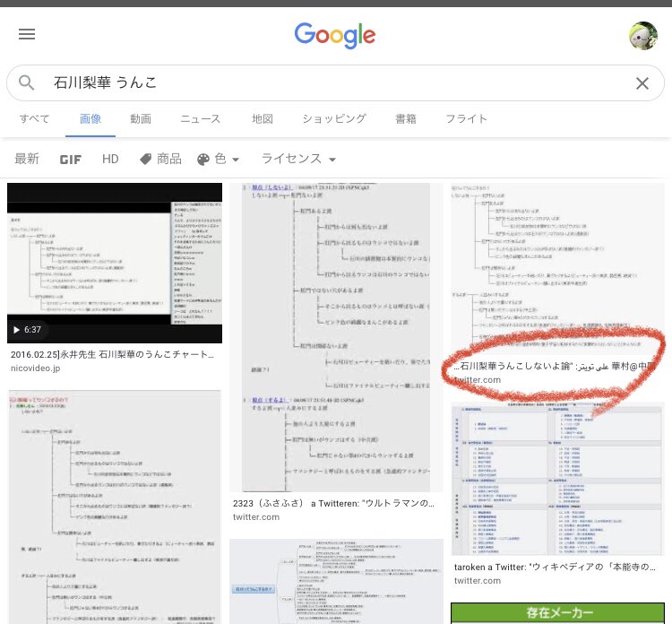The height and width of the screenshot is (624, 672).
Task: Open the 書籍 tab
Action: [x=405, y=119]
